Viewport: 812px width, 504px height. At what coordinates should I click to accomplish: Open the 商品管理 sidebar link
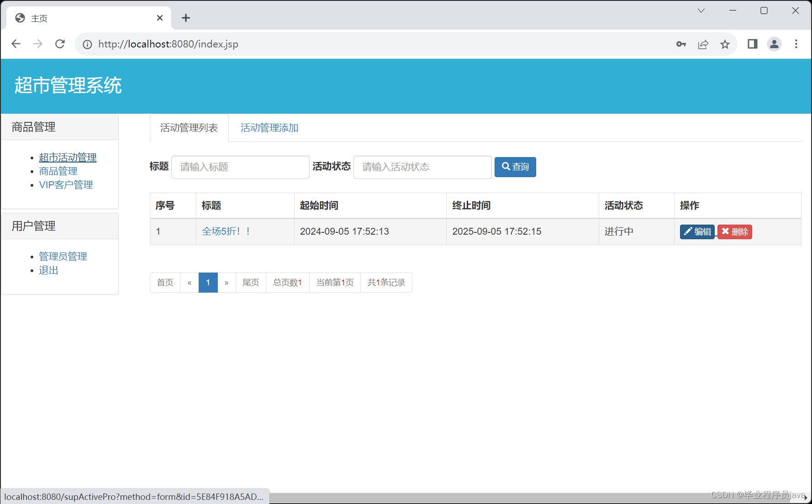[x=58, y=171]
